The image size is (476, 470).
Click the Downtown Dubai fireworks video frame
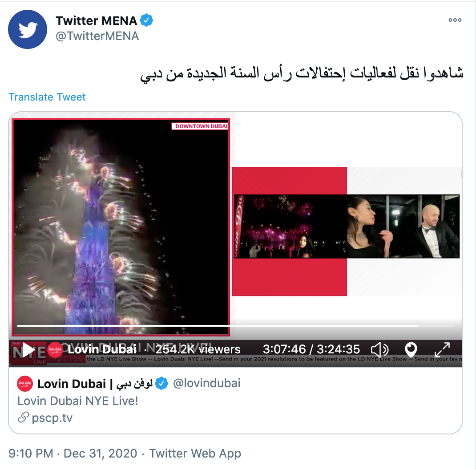[x=121, y=227]
